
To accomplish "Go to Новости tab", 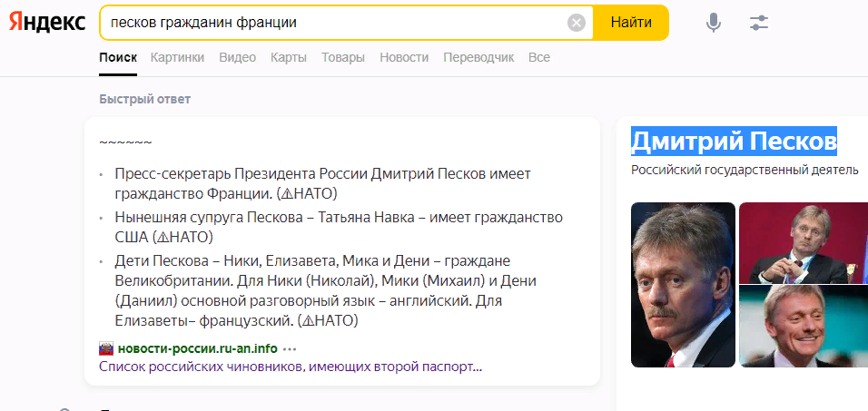I will point(404,57).
